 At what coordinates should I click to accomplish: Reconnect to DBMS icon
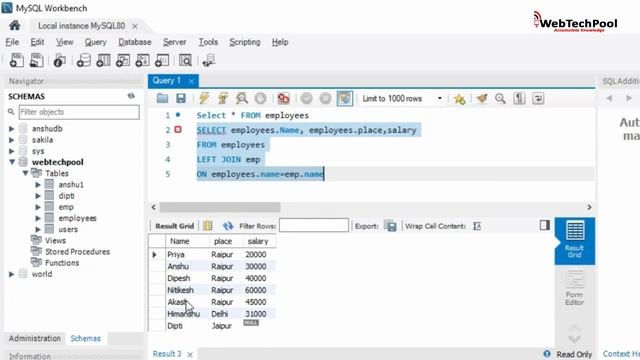[209, 60]
